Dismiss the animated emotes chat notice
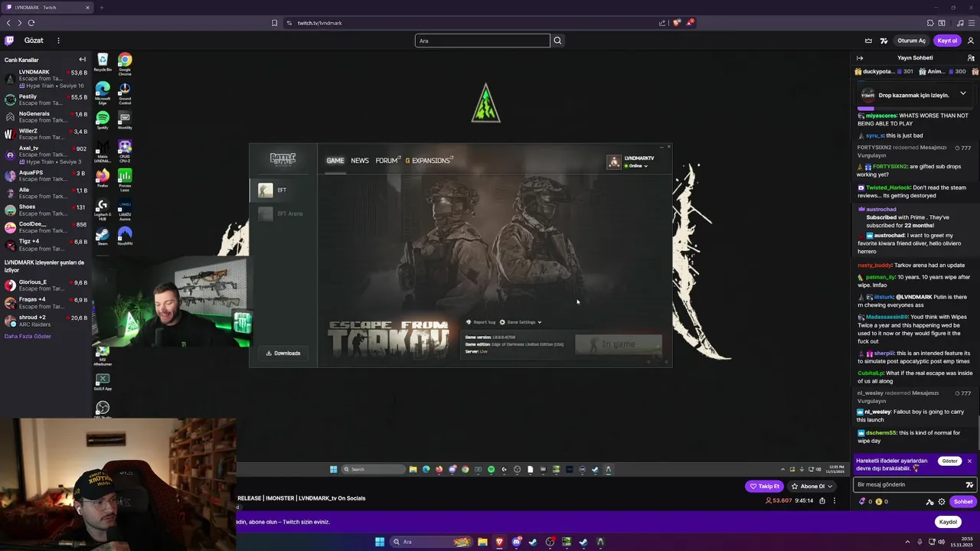This screenshot has height=551, width=980. pos(969,461)
